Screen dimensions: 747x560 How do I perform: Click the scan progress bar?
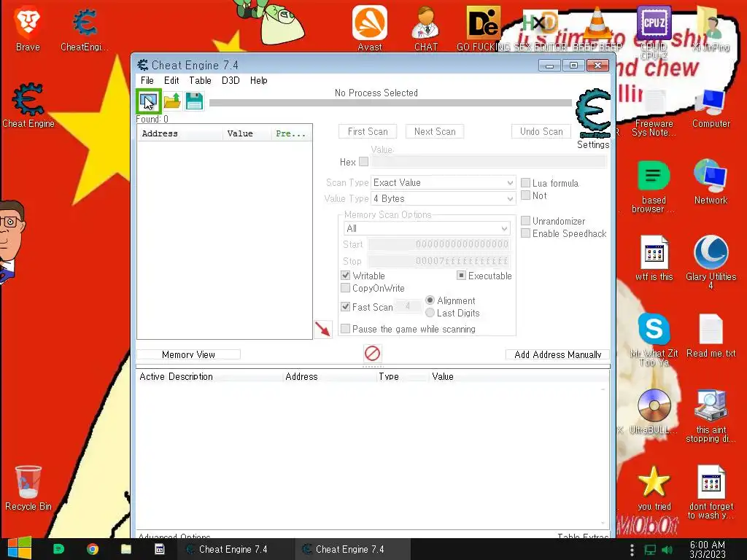[x=391, y=103]
